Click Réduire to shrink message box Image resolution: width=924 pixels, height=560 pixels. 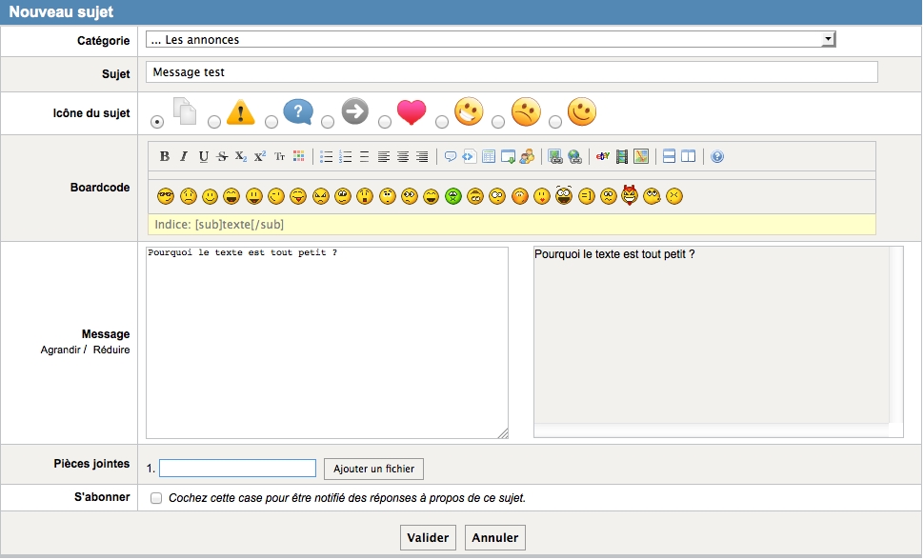[111, 350]
